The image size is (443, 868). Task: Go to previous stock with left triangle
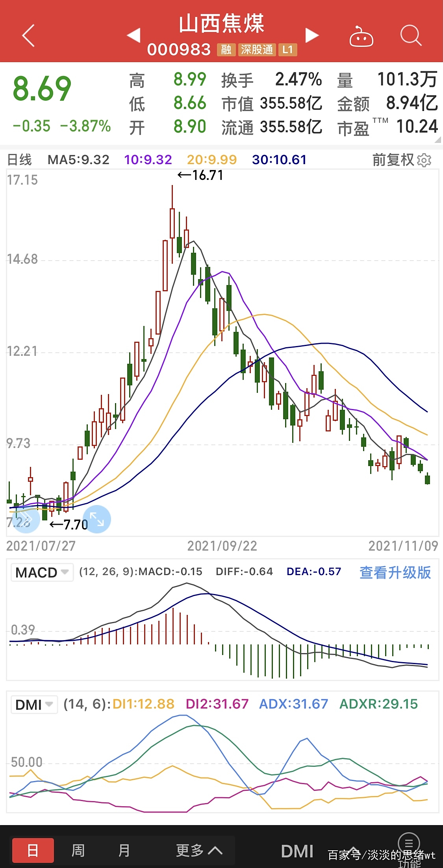[134, 35]
